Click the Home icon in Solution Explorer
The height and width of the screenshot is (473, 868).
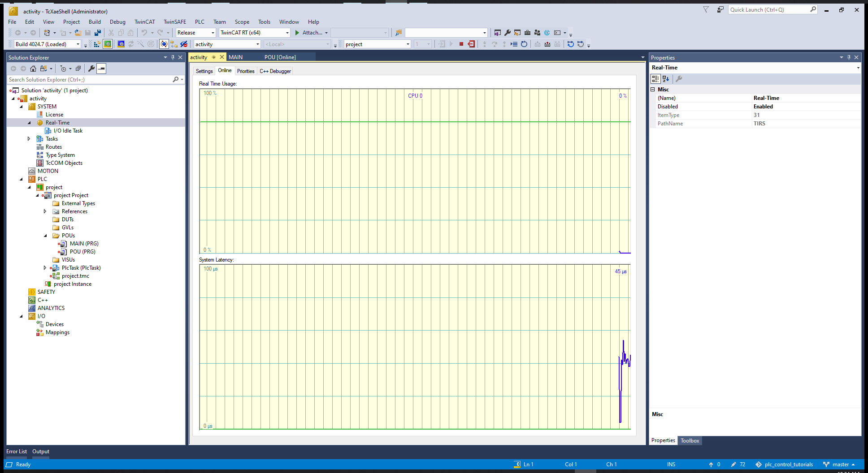click(33, 69)
